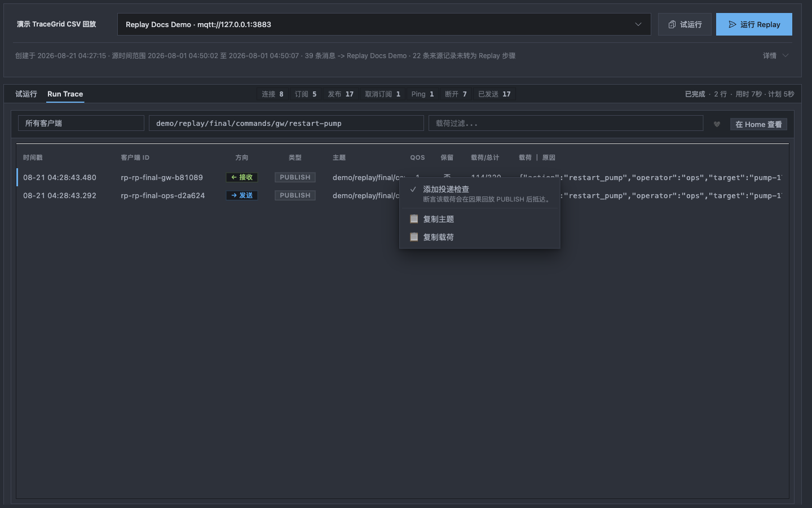Screen dimensions: 812x508
Task: Select the Run Trace tab
Action: (x=65, y=94)
